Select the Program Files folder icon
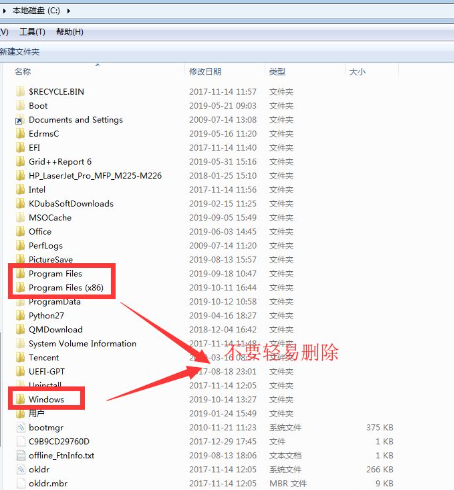 point(20,273)
